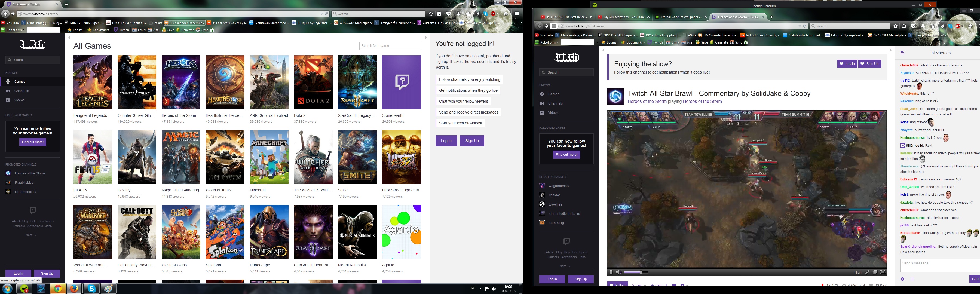Open related channel summit1g
This screenshot has width=980, height=294.
pos(556,223)
